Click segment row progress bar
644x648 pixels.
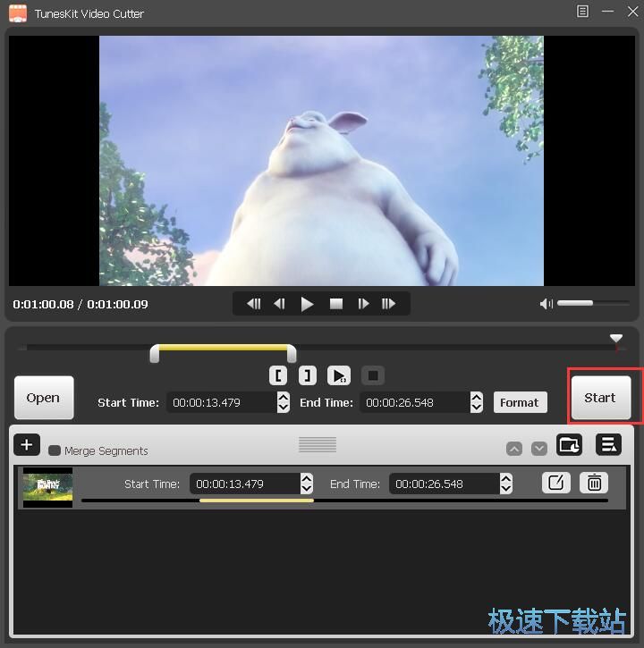pyautogui.click(x=344, y=501)
